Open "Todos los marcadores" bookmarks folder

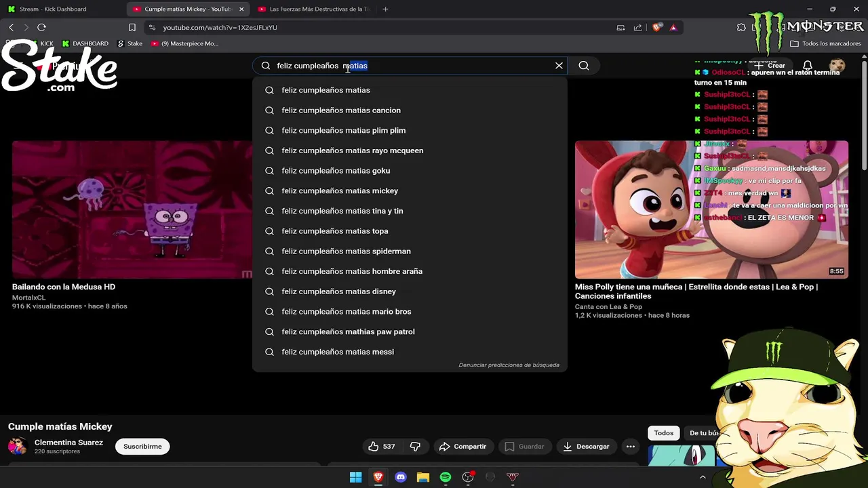click(825, 43)
